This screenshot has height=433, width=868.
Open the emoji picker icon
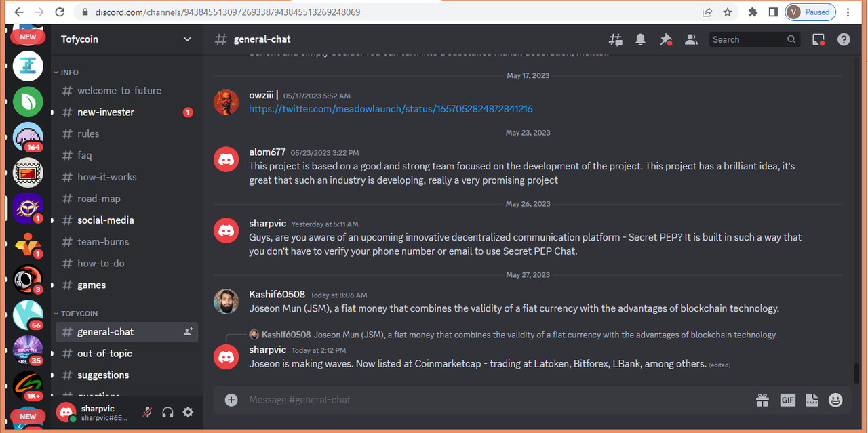coord(835,400)
